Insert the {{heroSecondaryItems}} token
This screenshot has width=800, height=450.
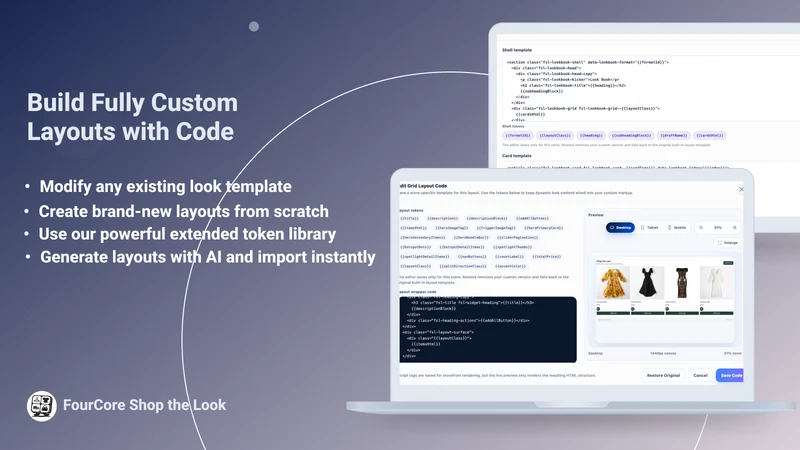coord(422,238)
